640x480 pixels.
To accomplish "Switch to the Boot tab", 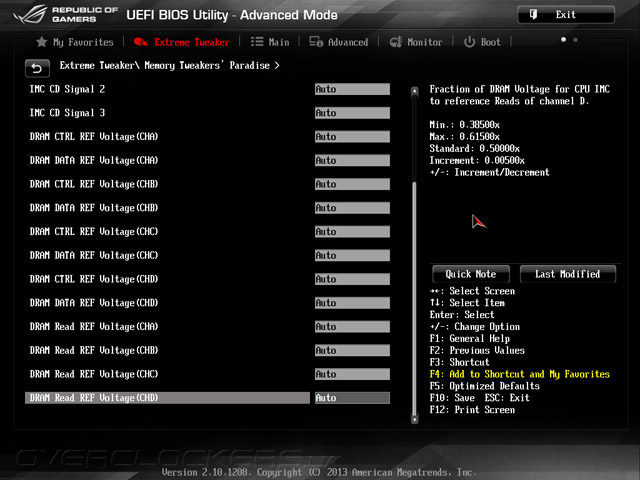I will (482, 42).
